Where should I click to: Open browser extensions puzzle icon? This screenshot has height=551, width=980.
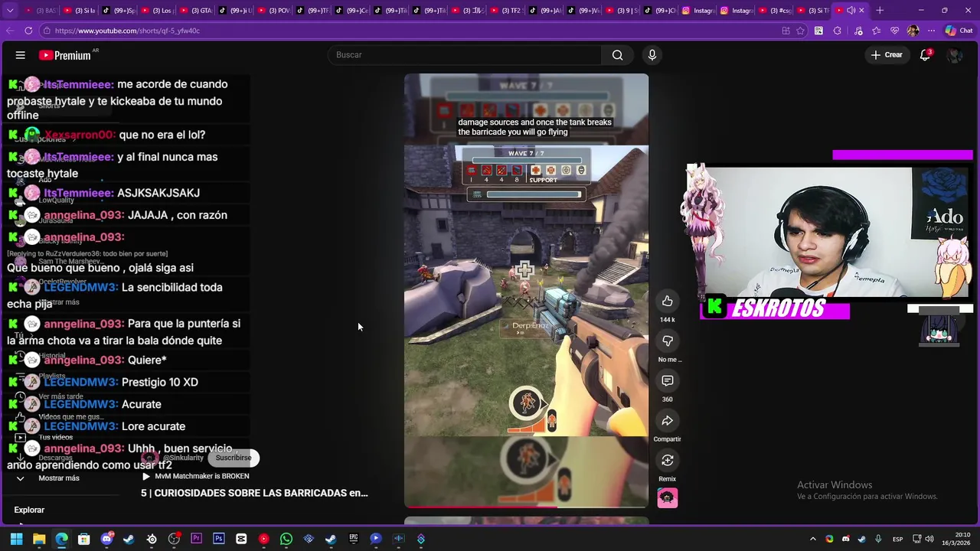pos(837,31)
